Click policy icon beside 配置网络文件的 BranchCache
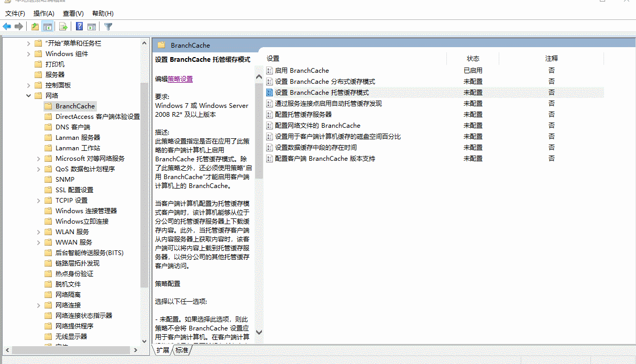This screenshot has height=364, width=636. 270,126
